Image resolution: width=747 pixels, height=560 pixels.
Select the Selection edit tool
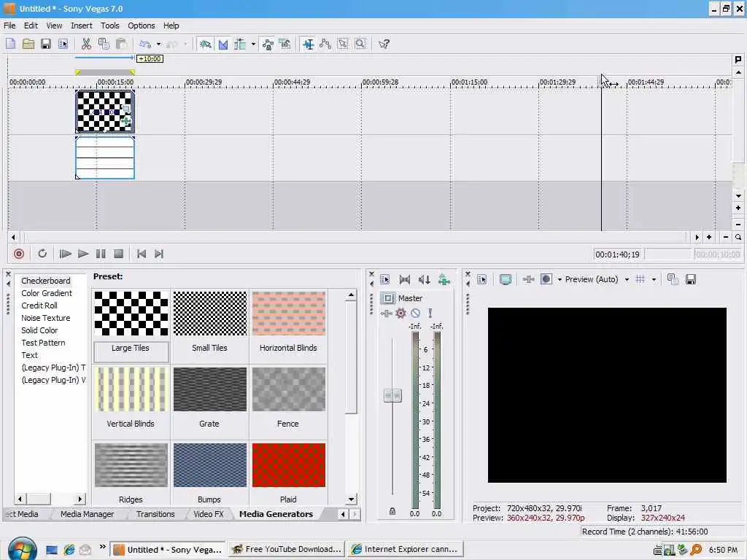tap(343, 44)
